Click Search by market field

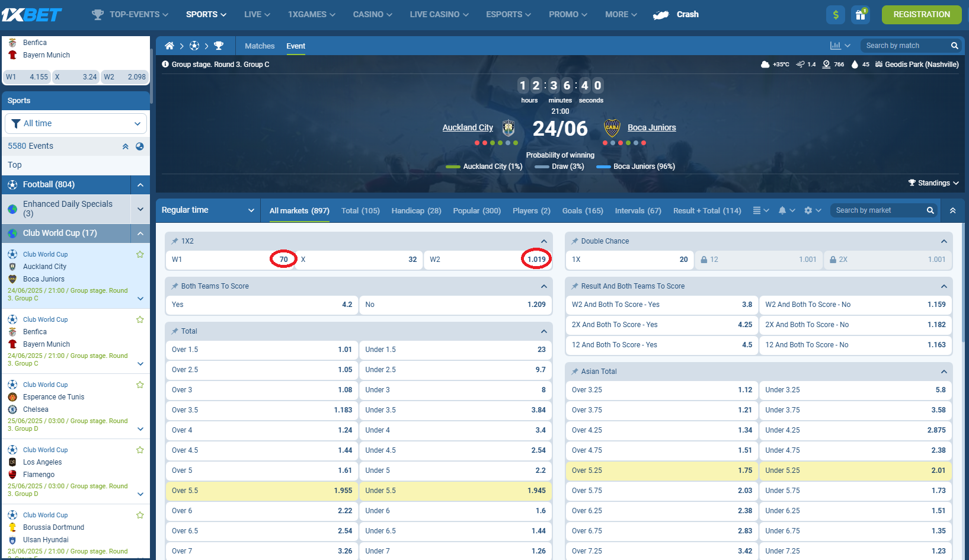pyautogui.click(x=877, y=210)
